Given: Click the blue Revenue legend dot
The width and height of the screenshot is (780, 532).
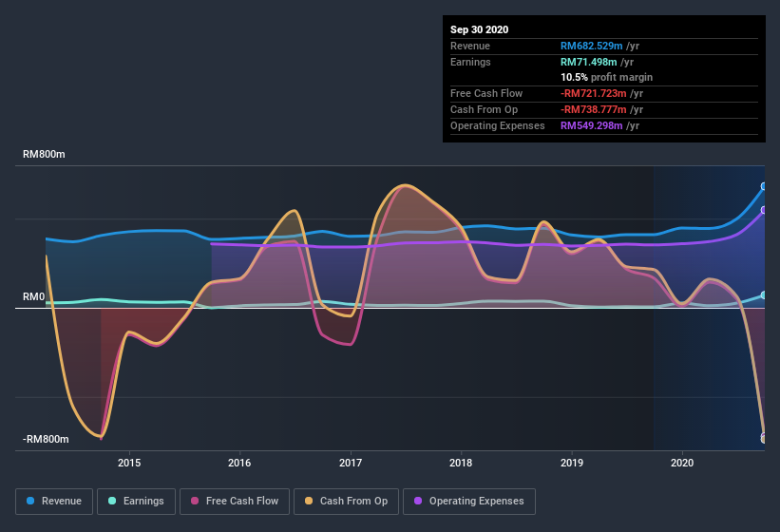Looking at the screenshot, I should pyautogui.click(x=31, y=501).
